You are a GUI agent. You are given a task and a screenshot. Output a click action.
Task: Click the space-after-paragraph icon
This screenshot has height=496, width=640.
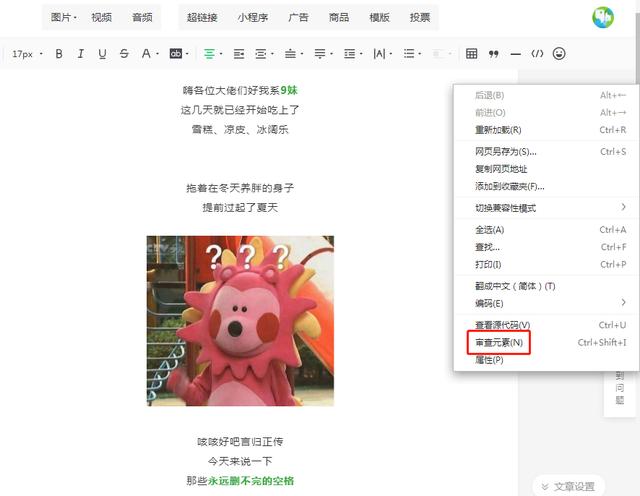(320, 53)
